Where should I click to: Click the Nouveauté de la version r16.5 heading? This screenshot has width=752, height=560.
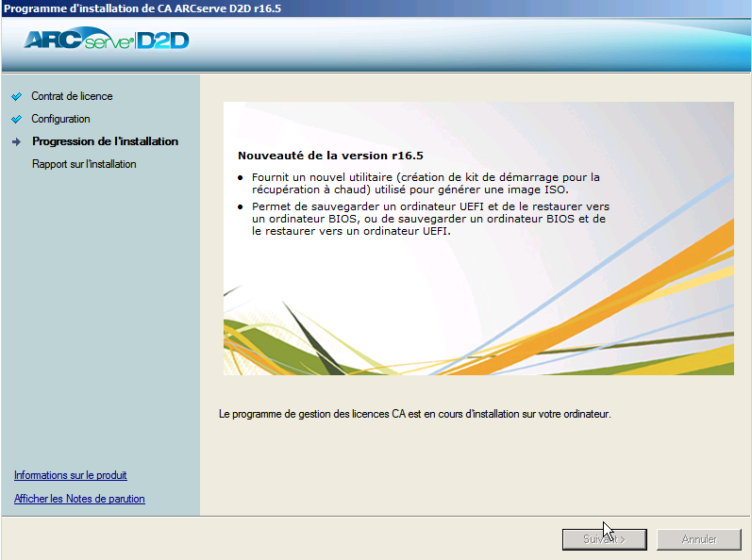(330, 156)
